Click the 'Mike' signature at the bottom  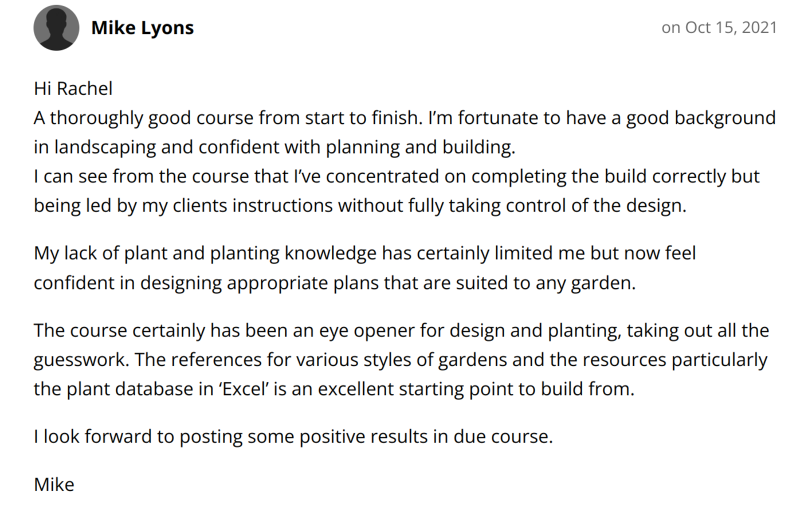[x=54, y=484]
